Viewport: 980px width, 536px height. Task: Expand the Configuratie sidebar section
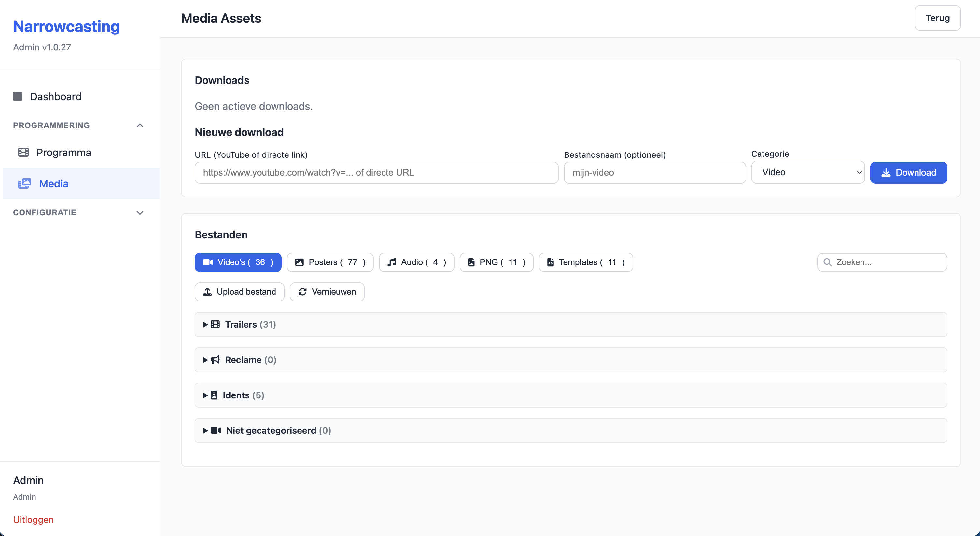click(x=140, y=212)
